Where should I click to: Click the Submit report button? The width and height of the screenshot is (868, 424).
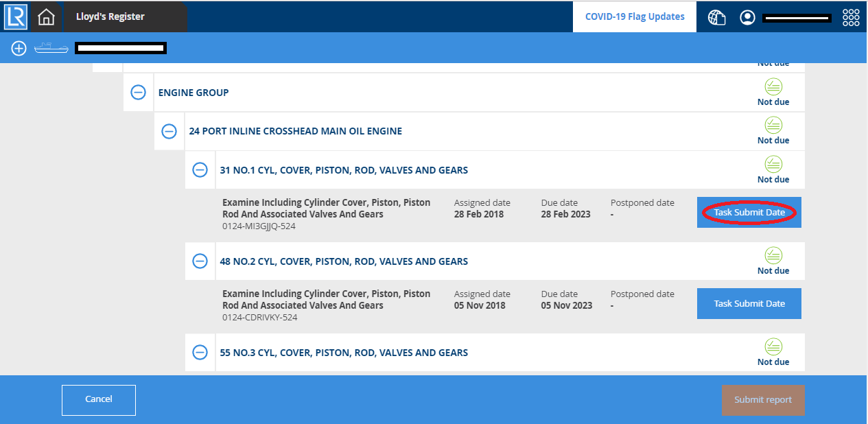click(763, 400)
